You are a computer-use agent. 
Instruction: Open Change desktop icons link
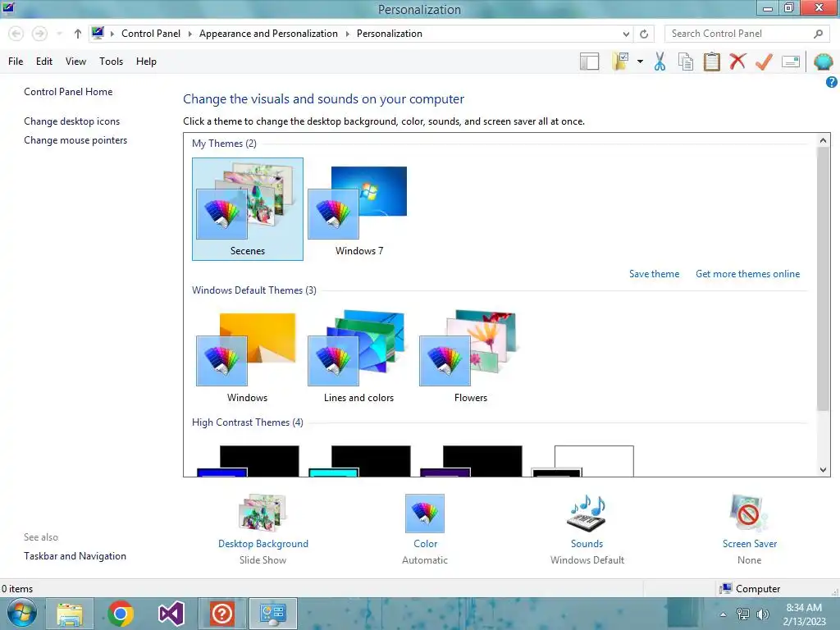72,121
